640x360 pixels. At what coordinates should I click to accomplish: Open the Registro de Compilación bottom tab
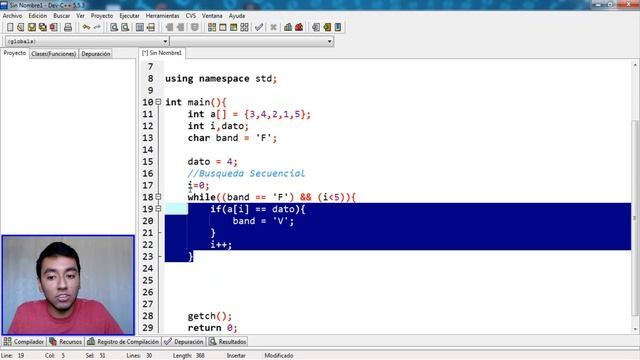(x=123, y=342)
